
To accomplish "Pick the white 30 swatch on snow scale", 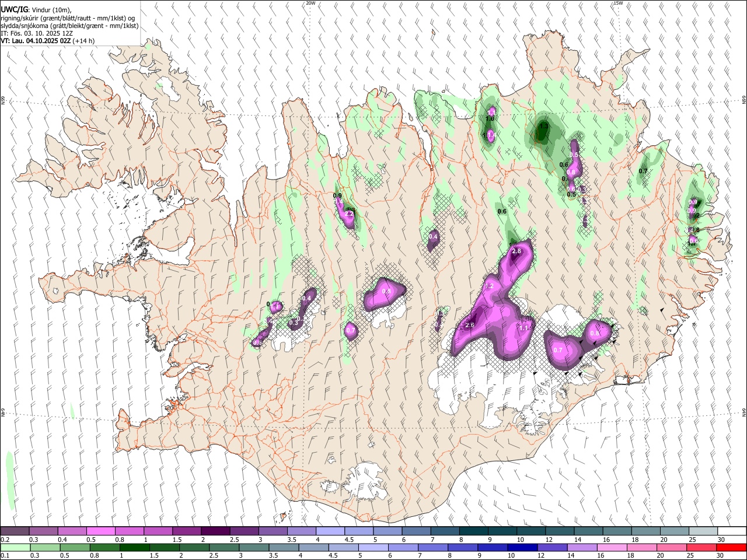I will pos(731,531).
